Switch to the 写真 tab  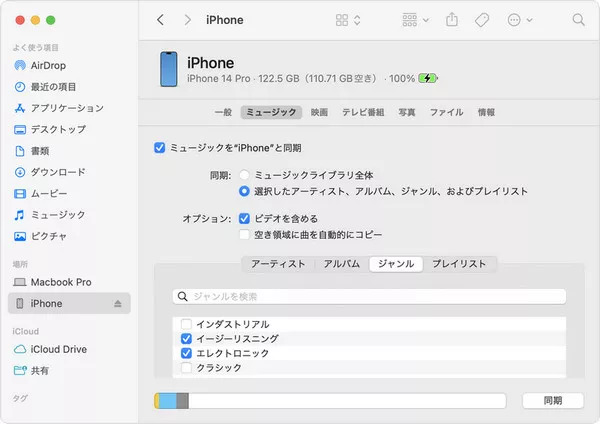coord(406,112)
